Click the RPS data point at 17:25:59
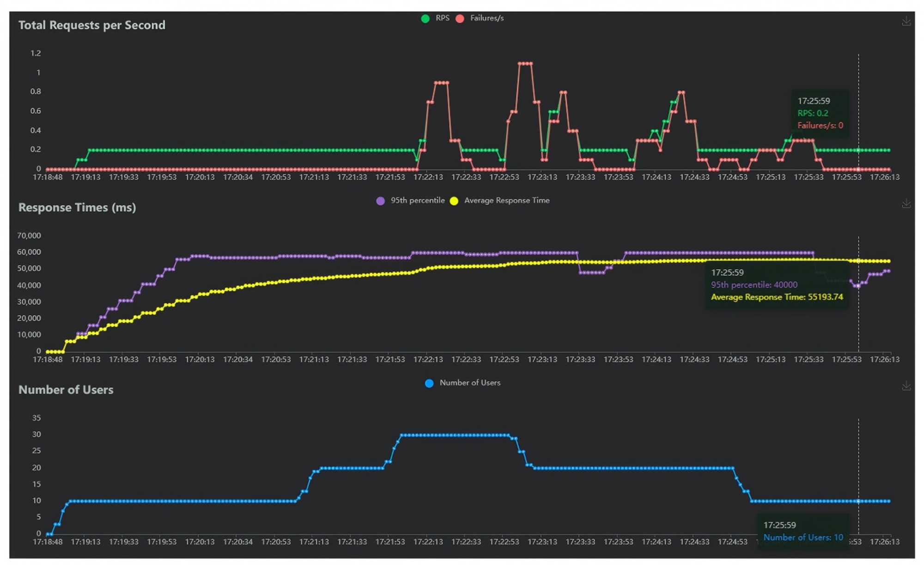The height and width of the screenshot is (568, 924). 858,151
